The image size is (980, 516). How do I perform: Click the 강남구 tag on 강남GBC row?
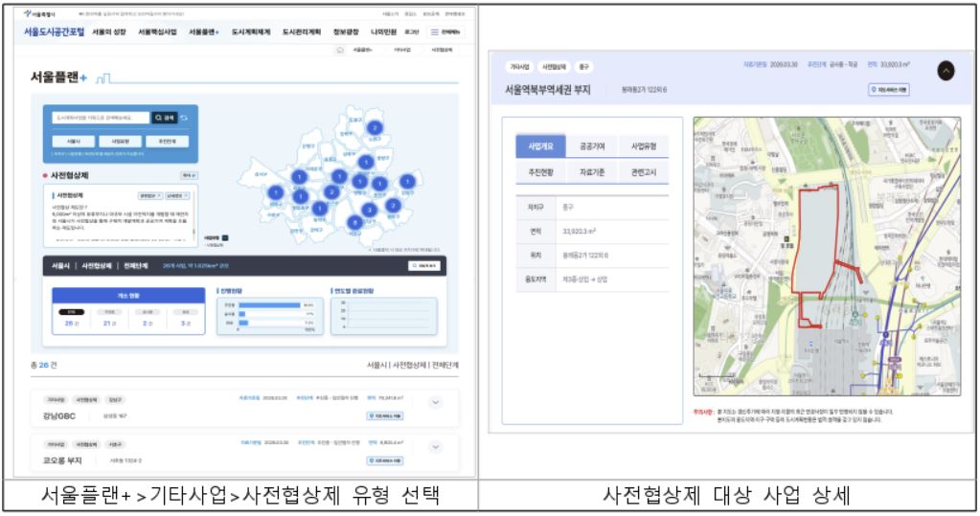pos(115,400)
